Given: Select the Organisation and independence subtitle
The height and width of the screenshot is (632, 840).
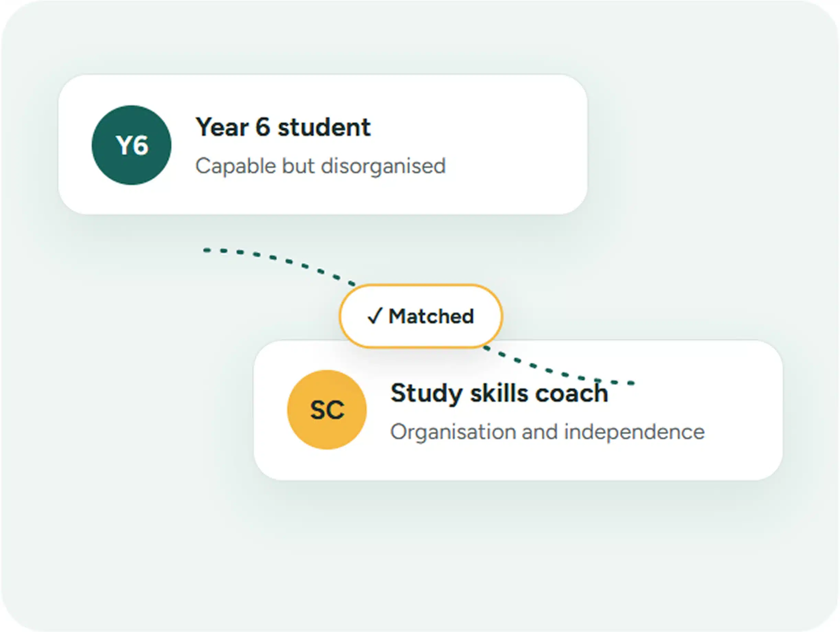Looking at the screenshot, I should pos(547,432).
